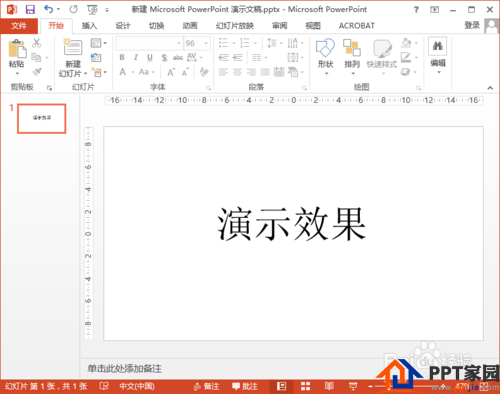Switch to 幻灯片放映 Slide Show tab
The image size is (500, 394).
coord(235,26)
